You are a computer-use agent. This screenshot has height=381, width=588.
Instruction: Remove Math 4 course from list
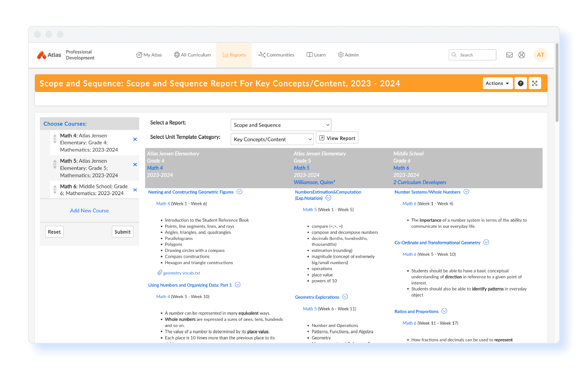pyautogui.click(x=135, y=139)
